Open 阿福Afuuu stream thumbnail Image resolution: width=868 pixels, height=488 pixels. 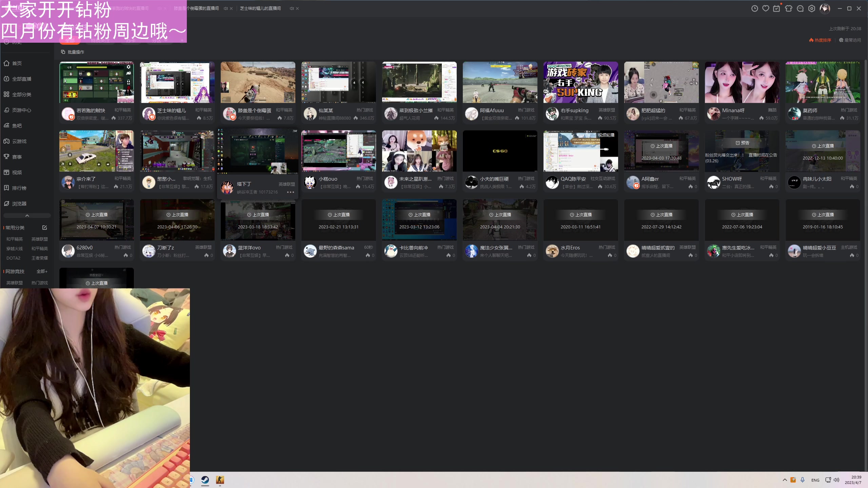[x=500, y=82]
